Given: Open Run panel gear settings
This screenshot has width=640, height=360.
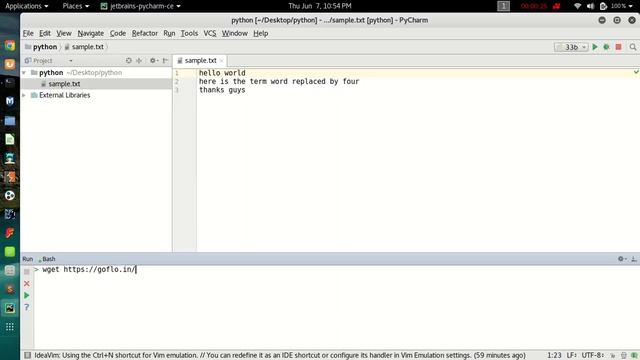Looking at the screenshot, I should 622,259.
